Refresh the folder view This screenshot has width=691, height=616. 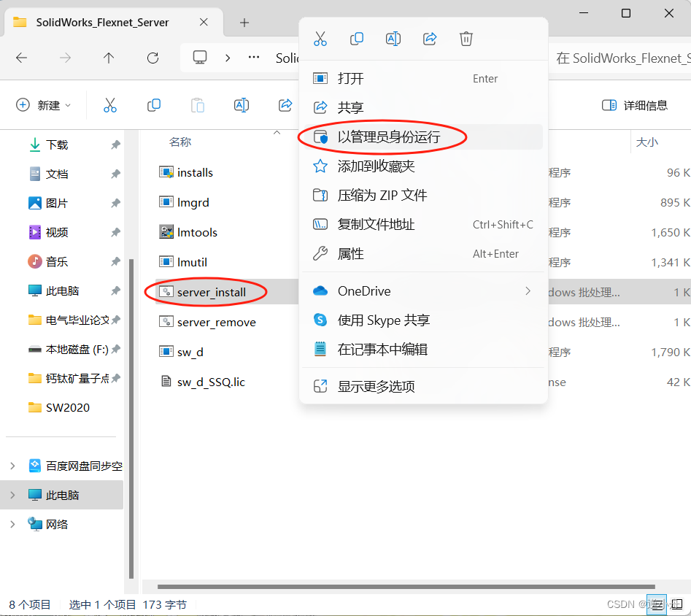(x=153, y=58)
